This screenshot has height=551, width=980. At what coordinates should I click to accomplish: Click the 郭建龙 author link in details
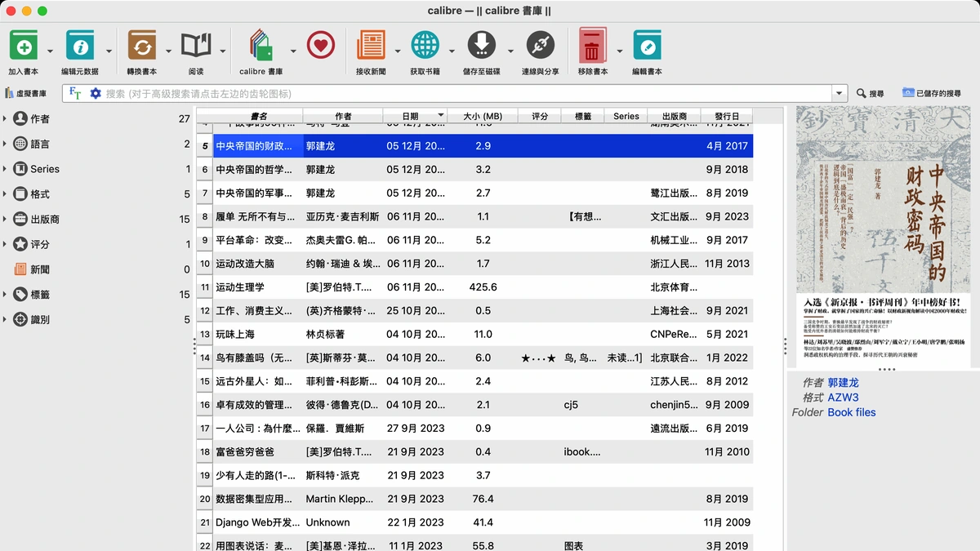point(843,382)
